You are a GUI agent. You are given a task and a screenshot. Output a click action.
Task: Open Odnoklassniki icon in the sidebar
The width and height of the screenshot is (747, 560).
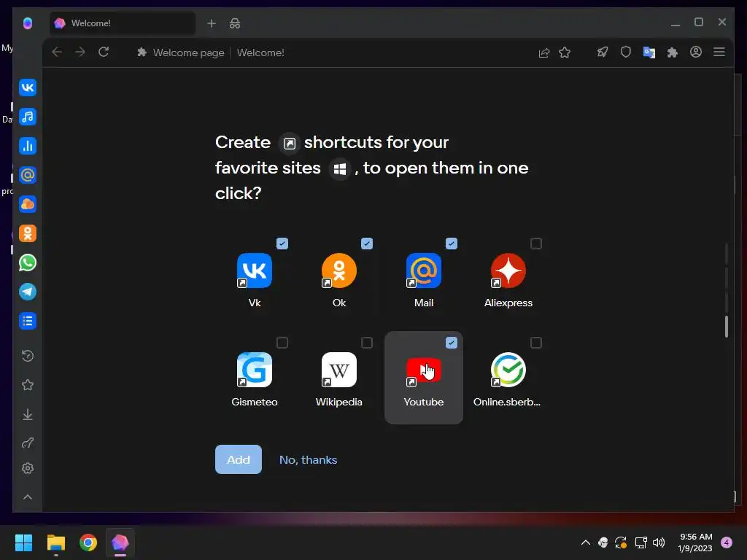pos(28,233)
